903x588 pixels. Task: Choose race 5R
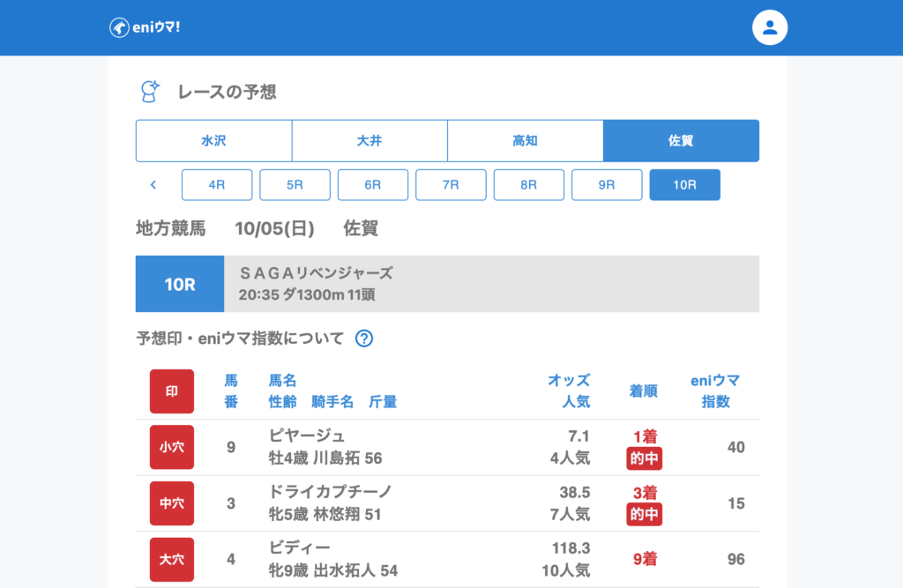pos(295,185)
